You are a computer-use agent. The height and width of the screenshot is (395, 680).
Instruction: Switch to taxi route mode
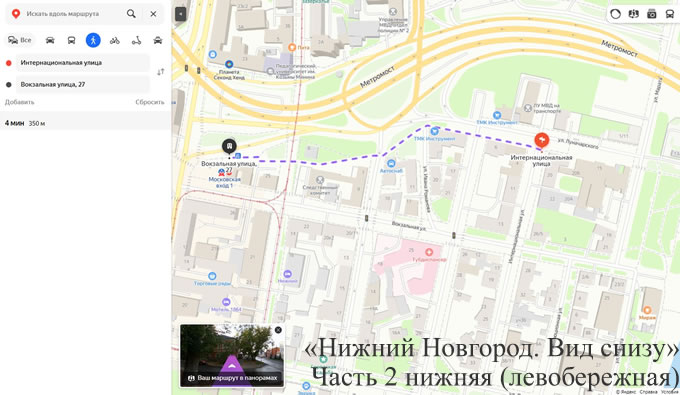pos(158,40)
